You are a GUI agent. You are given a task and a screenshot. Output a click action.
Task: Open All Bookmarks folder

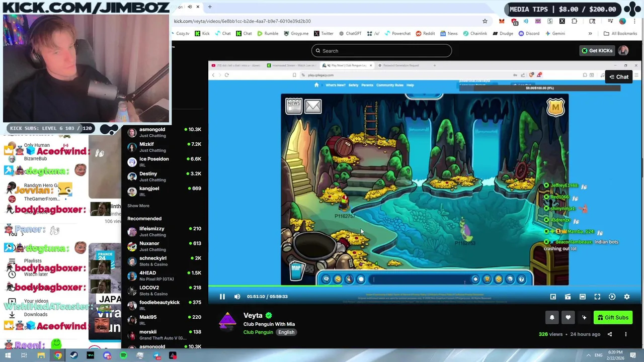(x=620, y=34)
